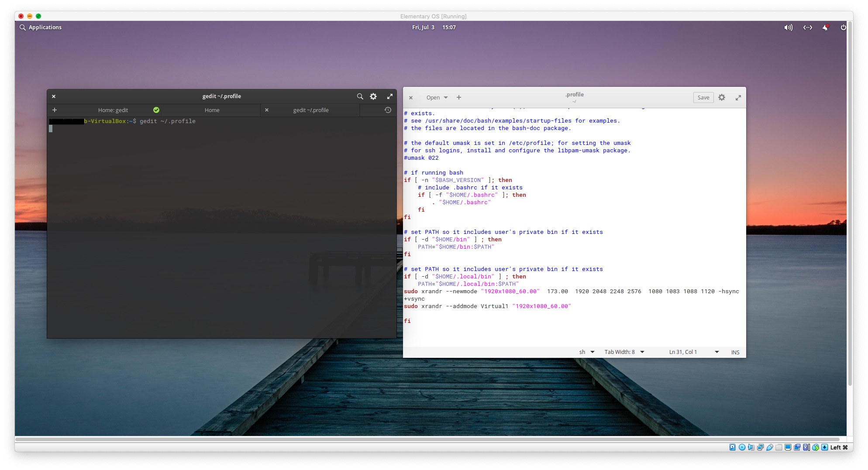Open the session power menu
Screen dimensions: 868x470
tap(844, 27)
